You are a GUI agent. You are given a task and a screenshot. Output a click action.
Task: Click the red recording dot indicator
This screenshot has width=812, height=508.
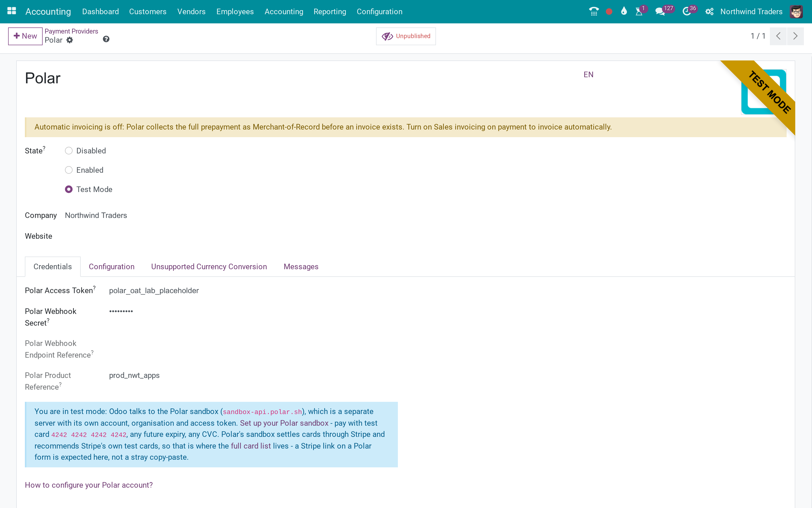609,12
